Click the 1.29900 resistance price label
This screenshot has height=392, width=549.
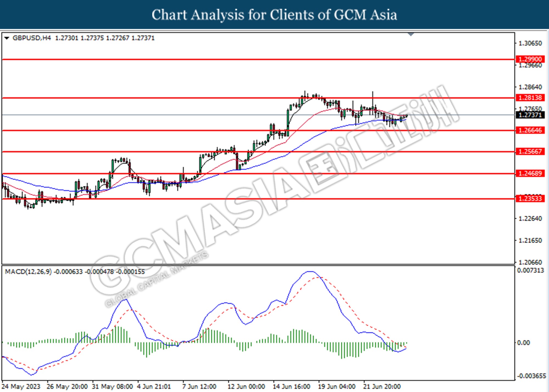tap(530, 59)
